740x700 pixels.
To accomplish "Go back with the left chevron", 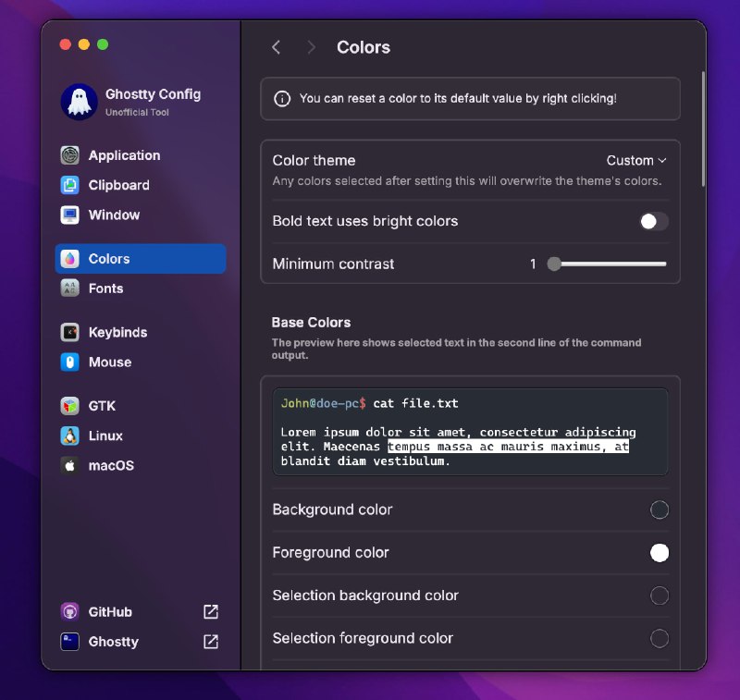I will click(277, 47).
